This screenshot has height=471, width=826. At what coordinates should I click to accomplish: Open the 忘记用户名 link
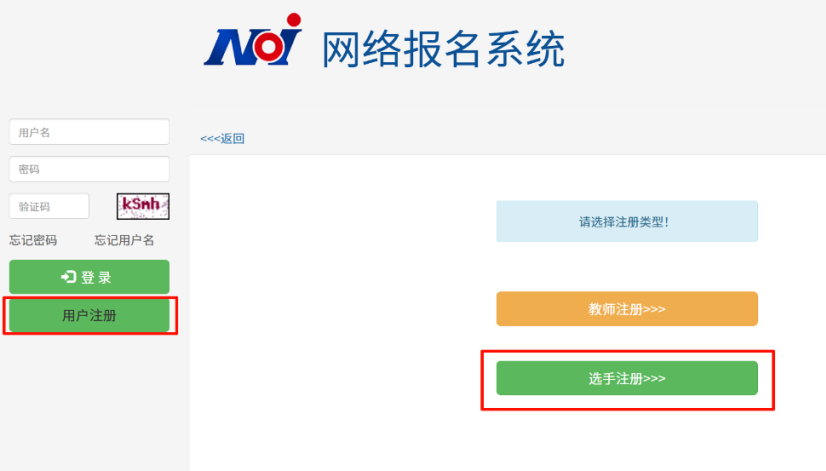coord(124,240)
